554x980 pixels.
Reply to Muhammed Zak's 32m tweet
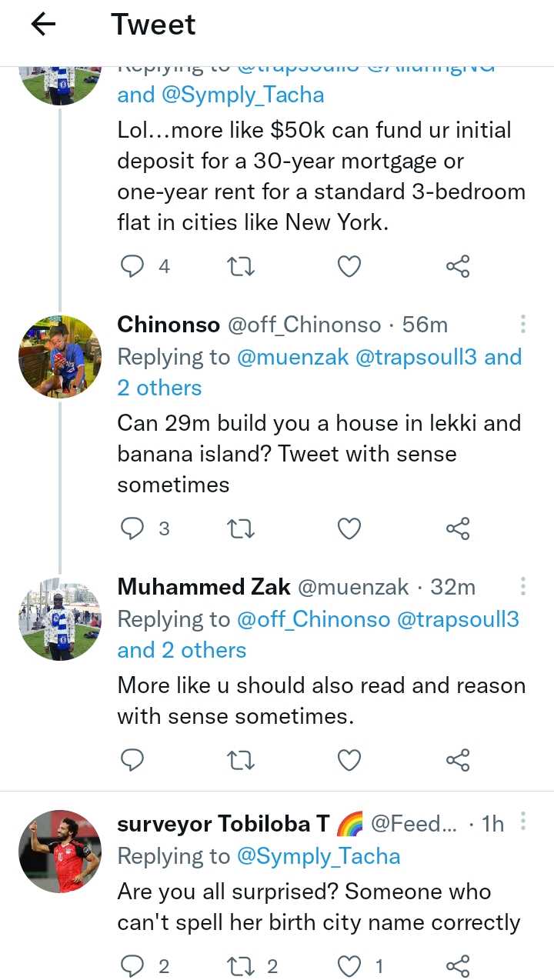click(x=133, y=760)
